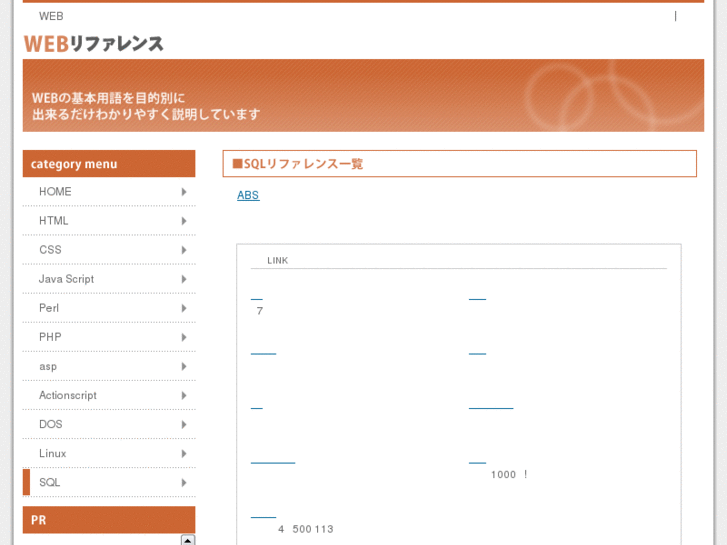727x545 pixels.
Task: Click the arrow icon beside Java Script
Action: point(184,279)
